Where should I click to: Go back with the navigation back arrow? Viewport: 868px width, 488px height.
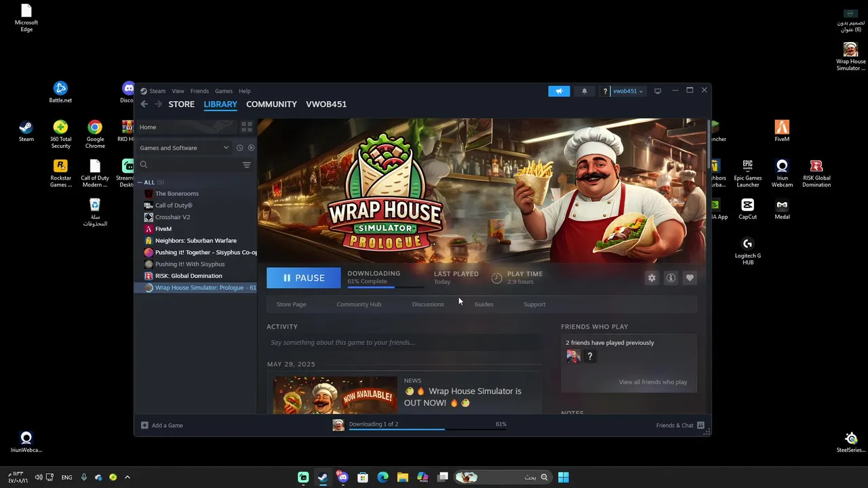[144, 104]
